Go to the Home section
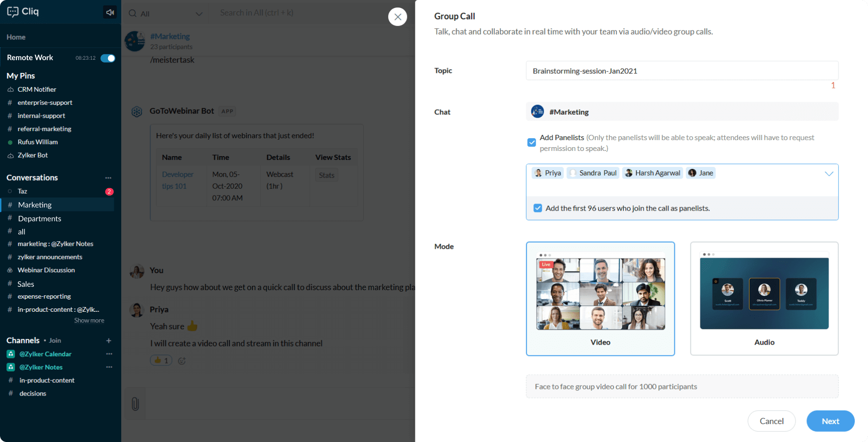 16,37
